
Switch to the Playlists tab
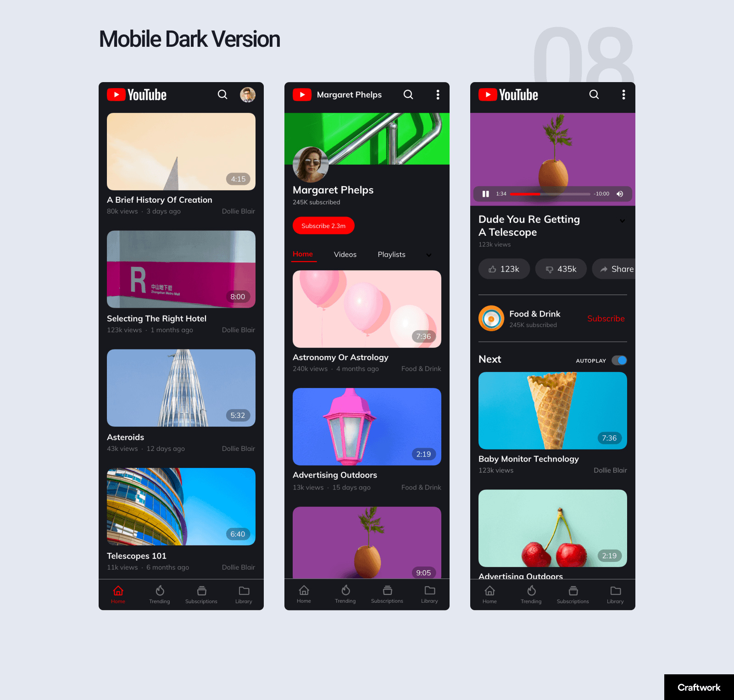391,255
